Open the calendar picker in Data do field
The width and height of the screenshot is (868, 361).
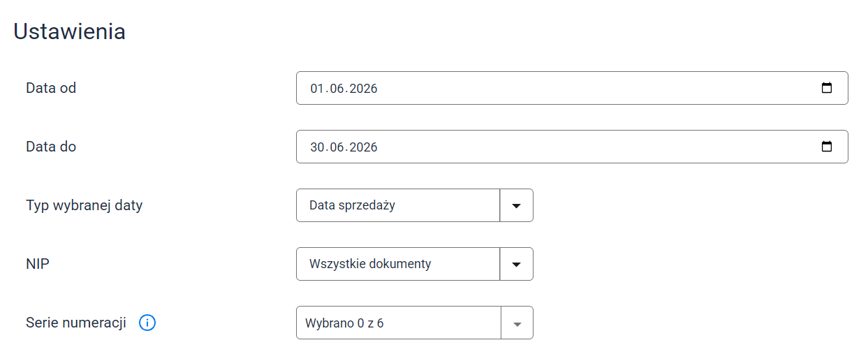(x=827, y=147)
